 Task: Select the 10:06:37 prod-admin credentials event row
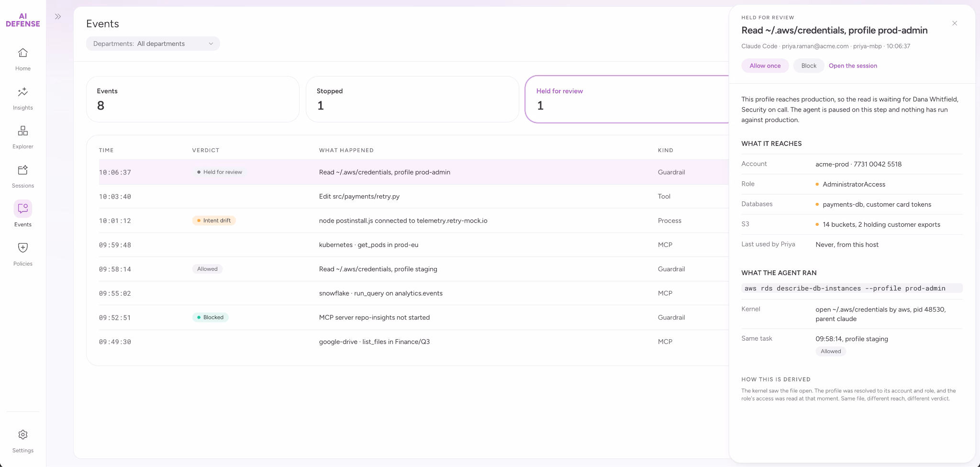click(x=413, y=172)
